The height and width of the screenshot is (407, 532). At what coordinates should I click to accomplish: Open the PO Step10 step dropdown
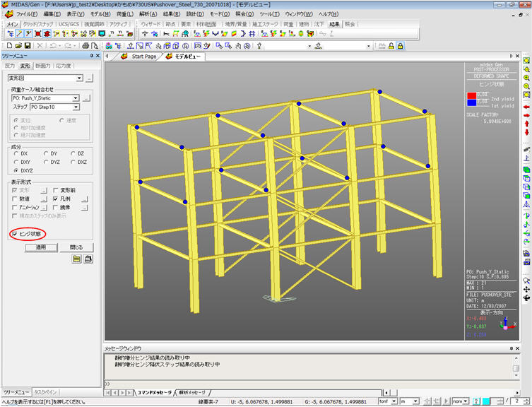(76, 107)
